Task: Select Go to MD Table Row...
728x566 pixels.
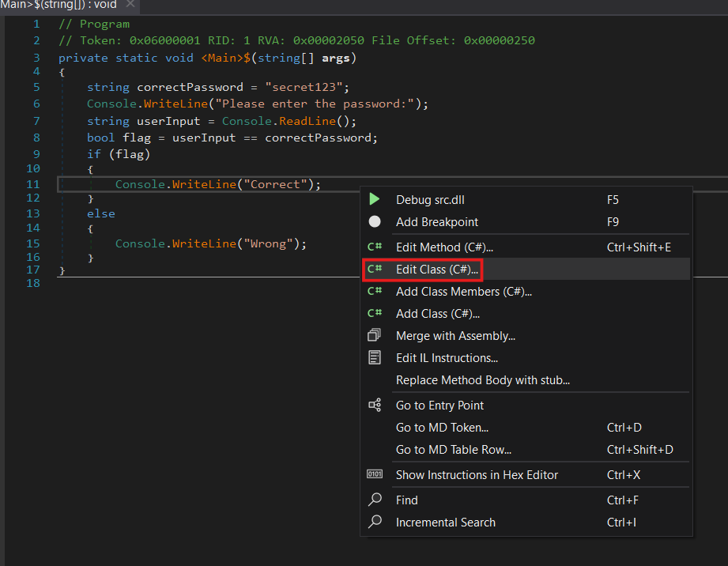Action: point(526,450)
